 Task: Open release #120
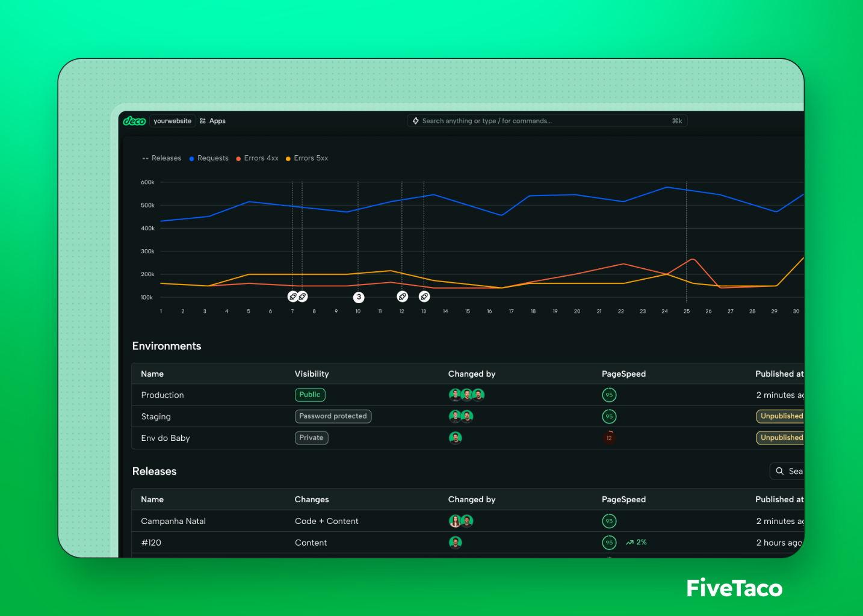click(468, 543)
